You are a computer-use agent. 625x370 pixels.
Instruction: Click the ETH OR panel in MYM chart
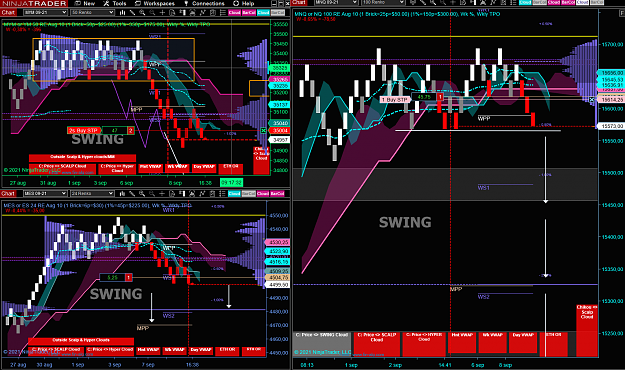click(x=230, y=168)
